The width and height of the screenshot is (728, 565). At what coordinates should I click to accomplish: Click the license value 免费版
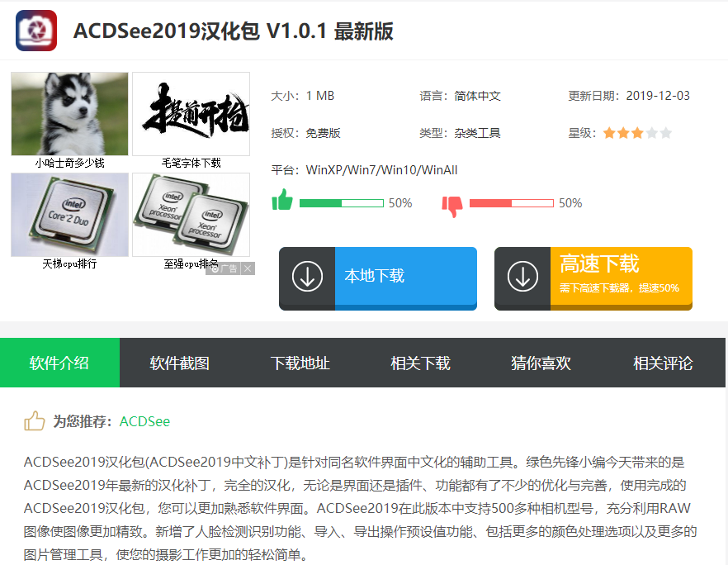point(324,133)
